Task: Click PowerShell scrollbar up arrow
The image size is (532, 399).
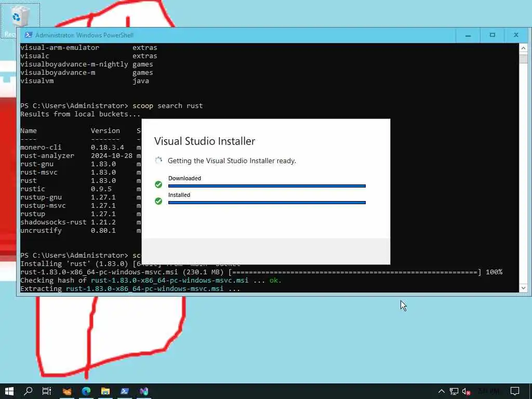Action: [x=523, y=48]
